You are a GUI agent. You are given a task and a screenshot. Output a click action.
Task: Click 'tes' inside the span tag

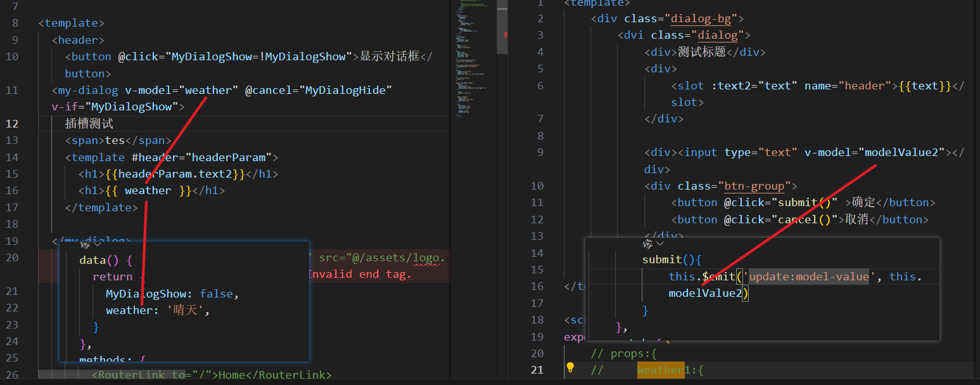point(115,140)
